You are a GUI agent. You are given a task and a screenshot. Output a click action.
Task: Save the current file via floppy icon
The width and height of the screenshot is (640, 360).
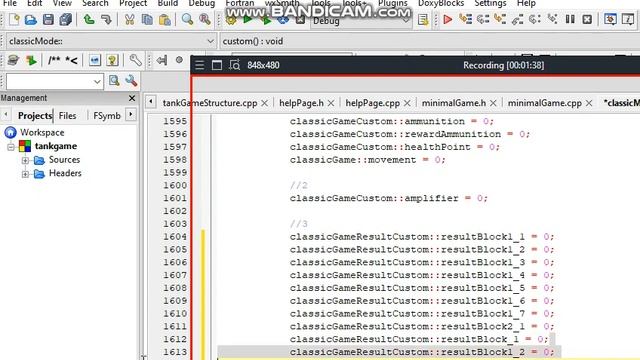[48, 19]
